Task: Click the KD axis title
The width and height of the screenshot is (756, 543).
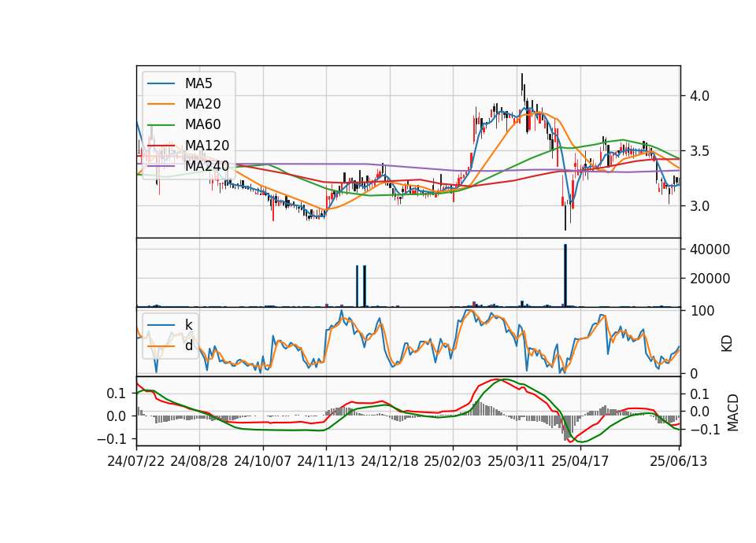Action: tap(727, 344)
